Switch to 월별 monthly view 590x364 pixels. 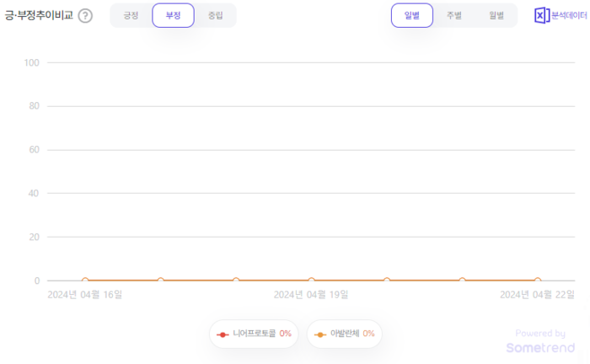tap(496, 15)
